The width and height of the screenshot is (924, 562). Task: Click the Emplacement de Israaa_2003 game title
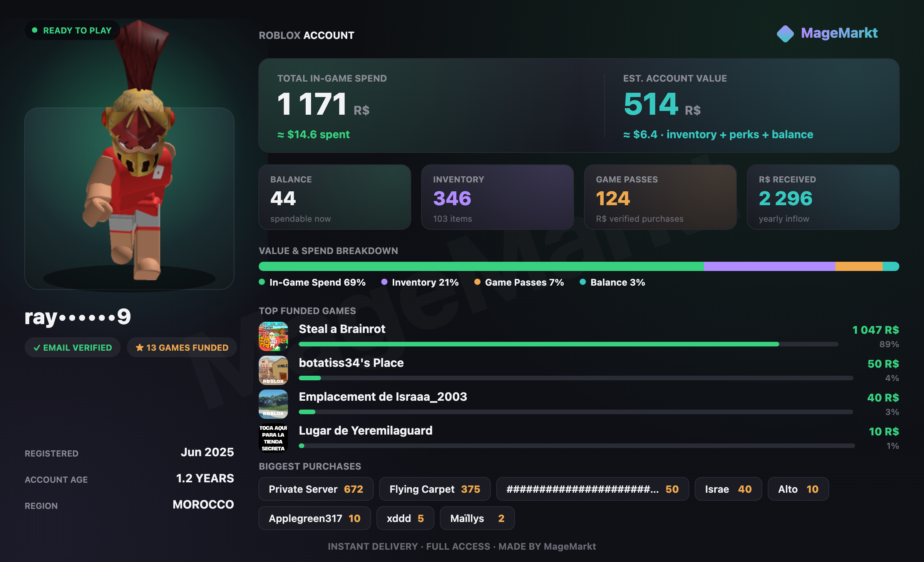pos(383,396)
